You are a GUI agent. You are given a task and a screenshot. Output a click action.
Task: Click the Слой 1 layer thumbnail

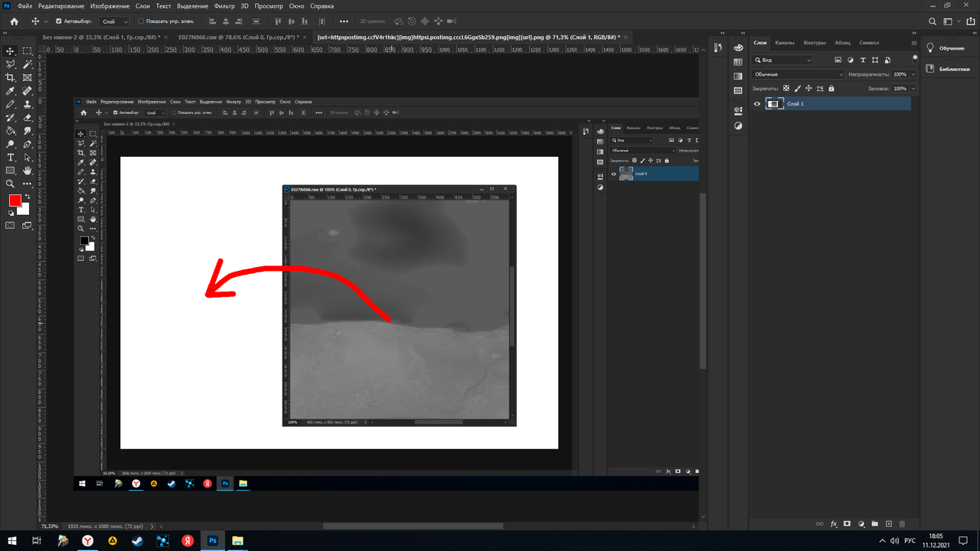coord(774,104)
